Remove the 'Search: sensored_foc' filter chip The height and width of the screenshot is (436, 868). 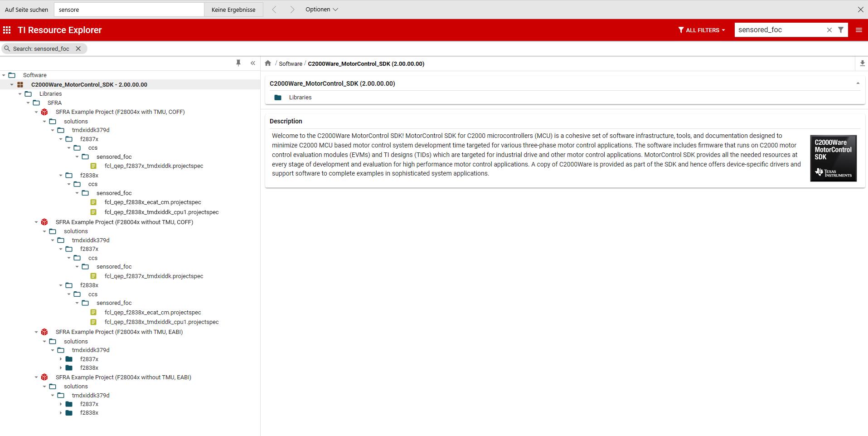click(x=78, y=49)
